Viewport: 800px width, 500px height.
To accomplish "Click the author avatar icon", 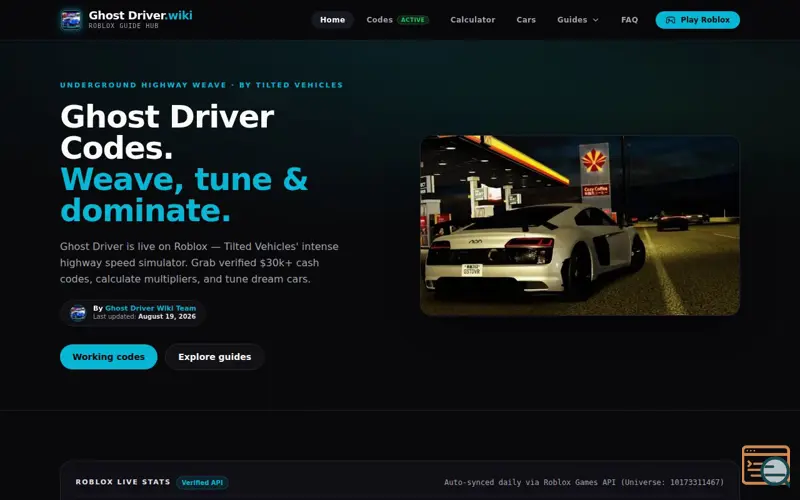I will coord(78,312).
